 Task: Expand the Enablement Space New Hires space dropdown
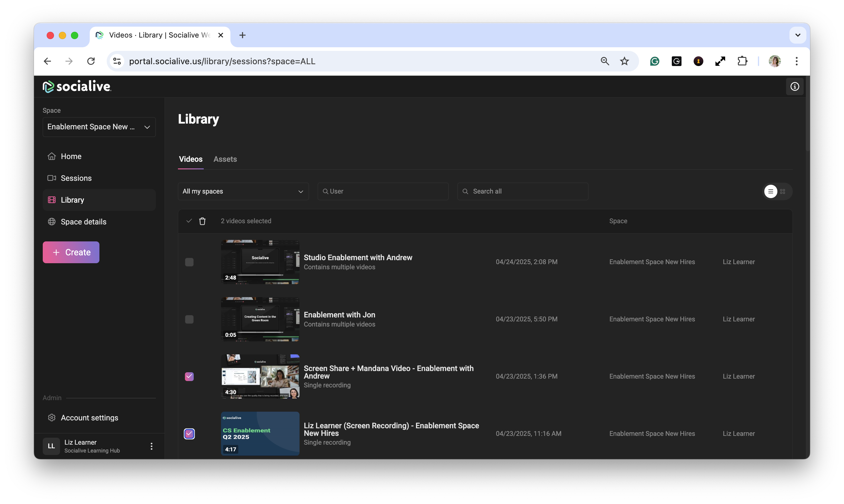pyautogui.click(x=99, y=127)
